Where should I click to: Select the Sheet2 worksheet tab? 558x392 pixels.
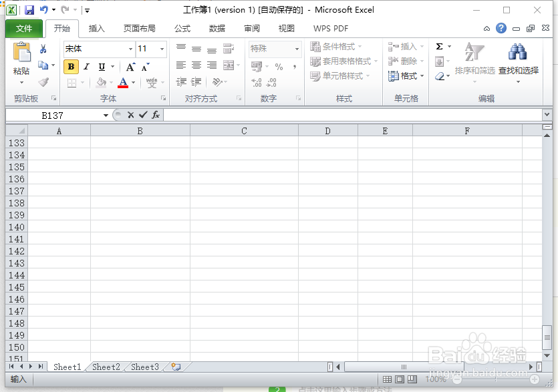pyautogui.click(x=105, y=367)
